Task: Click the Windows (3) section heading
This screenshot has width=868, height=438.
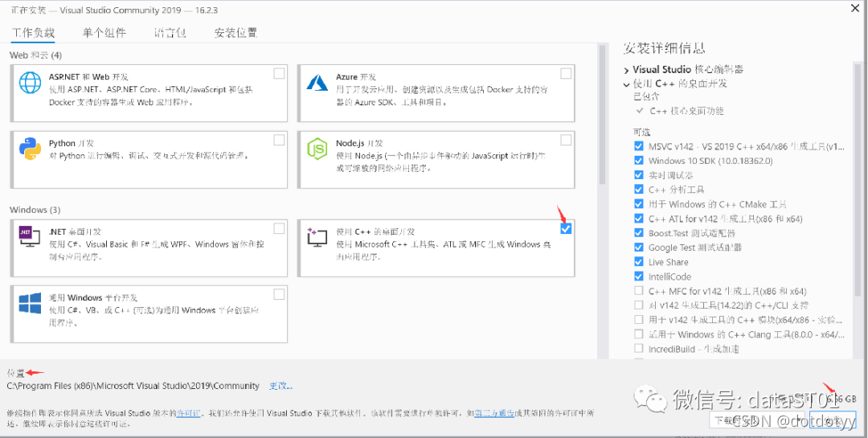Action: pos(35,210)
